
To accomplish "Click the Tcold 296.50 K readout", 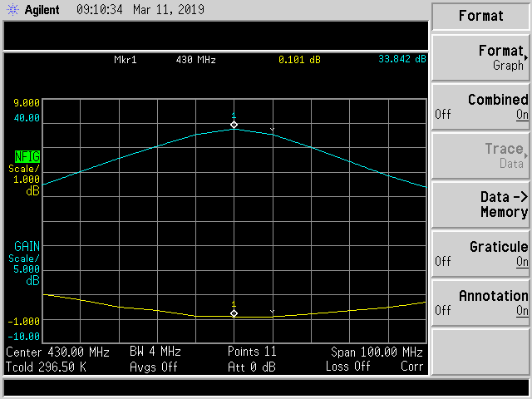I will [46, 367].
